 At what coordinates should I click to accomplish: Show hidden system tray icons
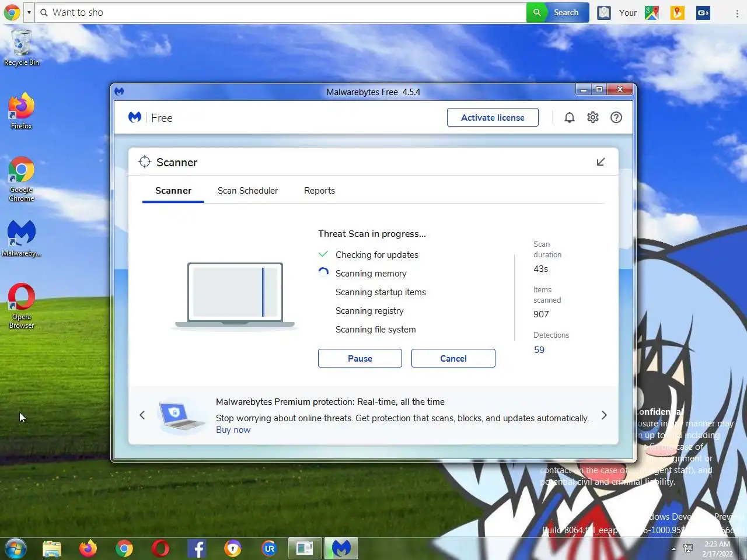[673, 549]
